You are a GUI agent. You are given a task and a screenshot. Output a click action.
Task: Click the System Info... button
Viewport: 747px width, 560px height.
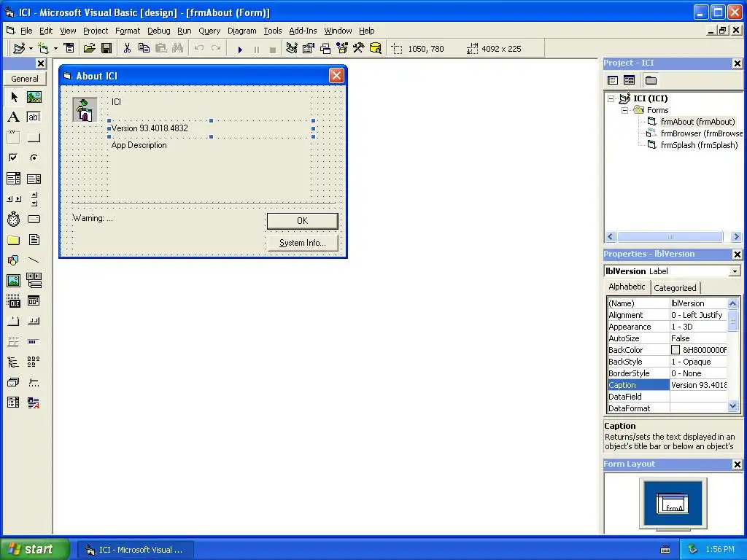coord(303,243)
